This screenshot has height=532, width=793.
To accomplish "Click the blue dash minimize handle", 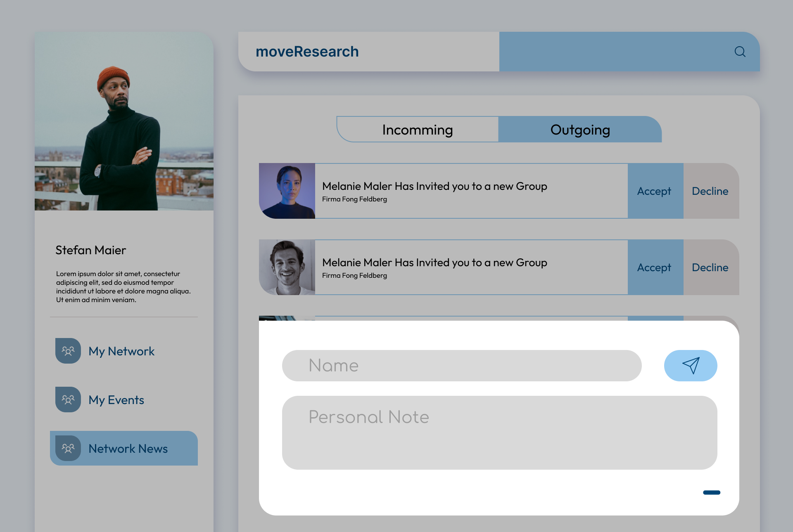I will point(711,492).
